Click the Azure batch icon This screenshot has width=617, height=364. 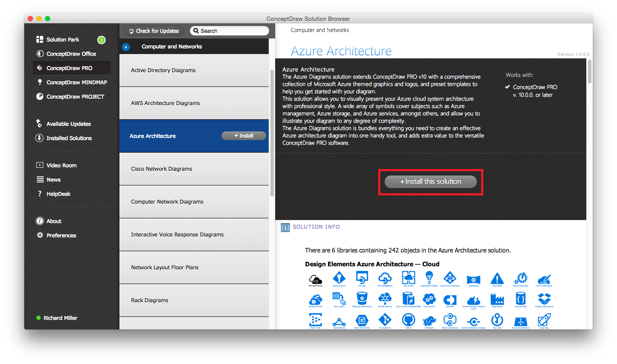(x=339, y=300)
